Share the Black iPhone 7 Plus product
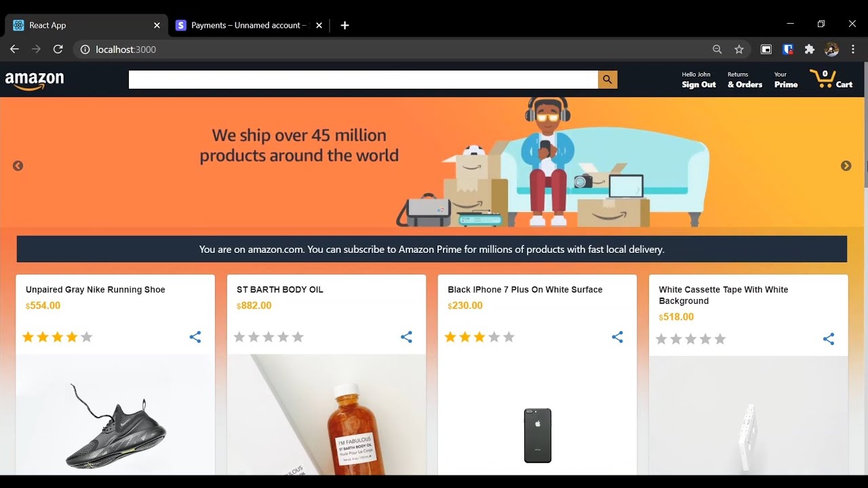This screenshot has height=488, width=868. [x=617, y=337]
